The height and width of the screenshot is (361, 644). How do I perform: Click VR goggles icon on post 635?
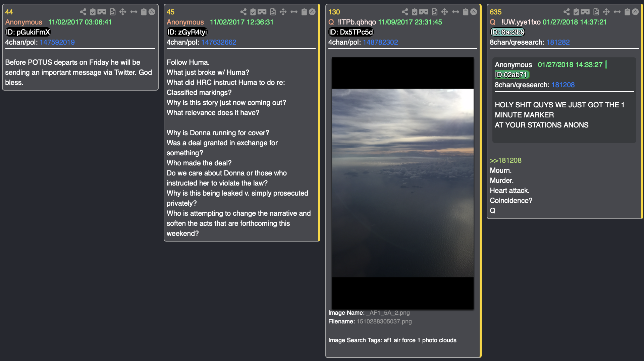click(x=586, y=12)
